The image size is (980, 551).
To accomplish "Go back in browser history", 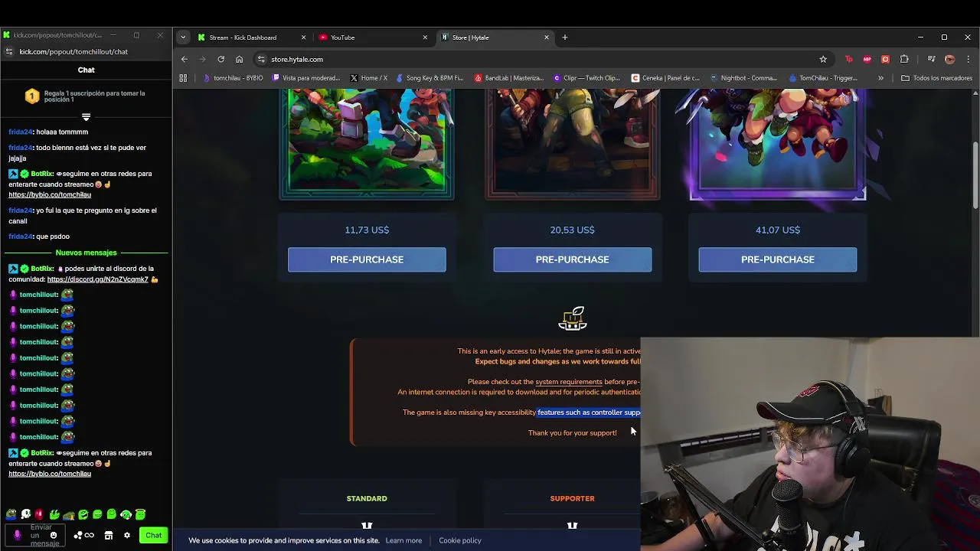I will pos(184,59).
